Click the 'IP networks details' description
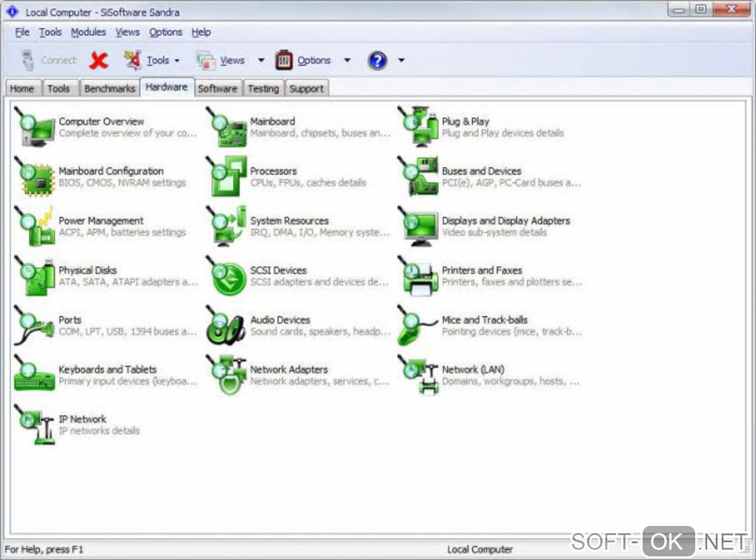Screen dimensions: 756x560 pyautogui.click(x=99, y=431)
